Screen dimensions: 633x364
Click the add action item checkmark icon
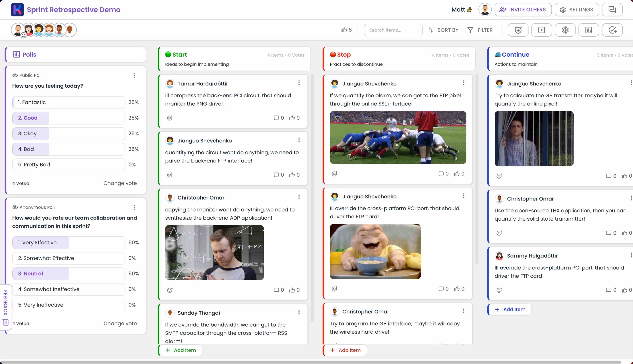click(612, 30)
